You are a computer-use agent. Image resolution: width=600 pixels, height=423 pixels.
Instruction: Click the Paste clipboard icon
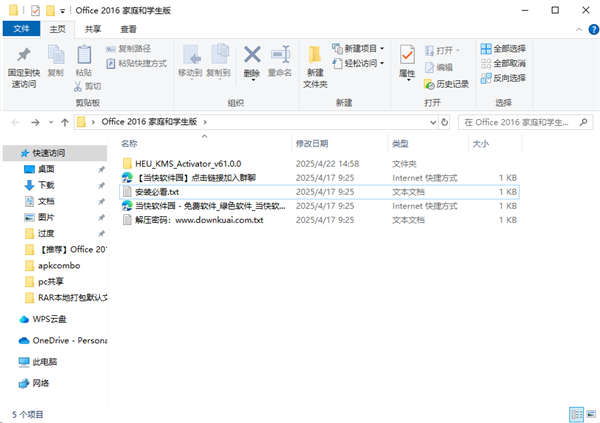coord(84,54)
